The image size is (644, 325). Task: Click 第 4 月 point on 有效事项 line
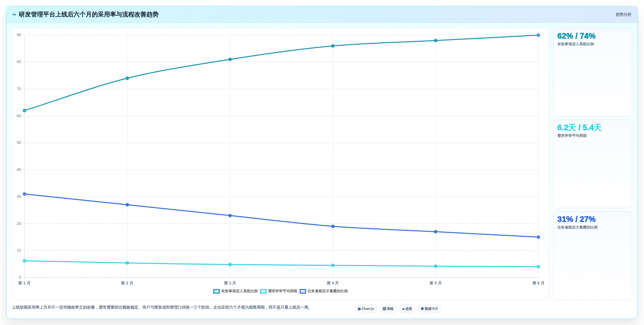(x=333, y=46)
